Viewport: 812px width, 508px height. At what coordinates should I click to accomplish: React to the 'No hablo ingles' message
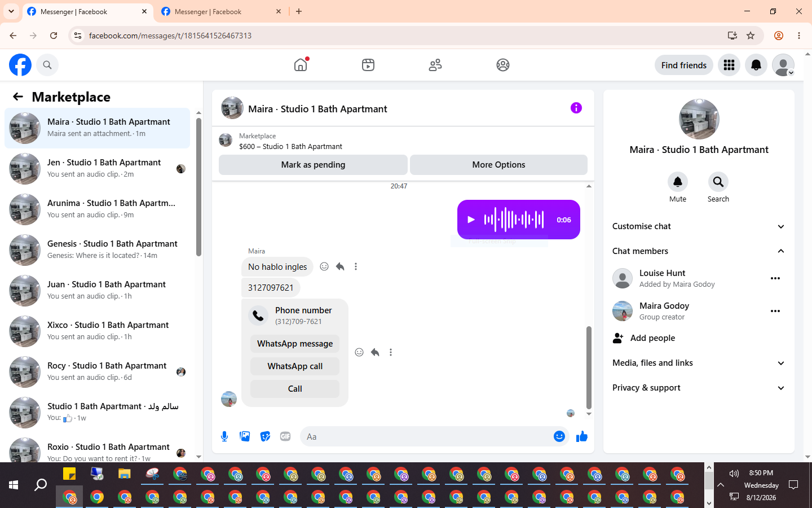(x=324, y=266)
